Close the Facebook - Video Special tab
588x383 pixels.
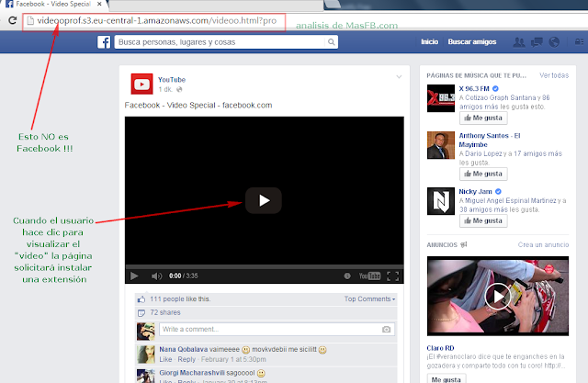tap(99, 4)
